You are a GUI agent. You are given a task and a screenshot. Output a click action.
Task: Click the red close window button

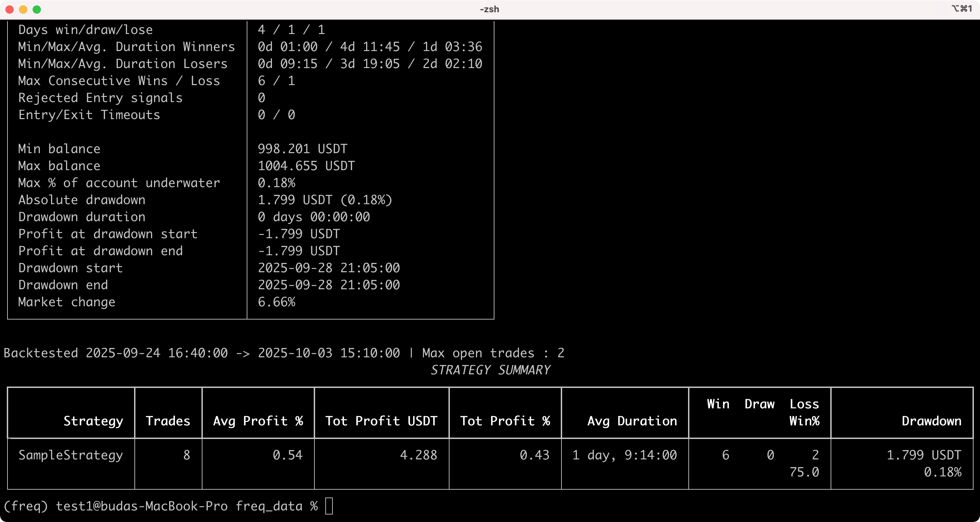tap(10, 10)
